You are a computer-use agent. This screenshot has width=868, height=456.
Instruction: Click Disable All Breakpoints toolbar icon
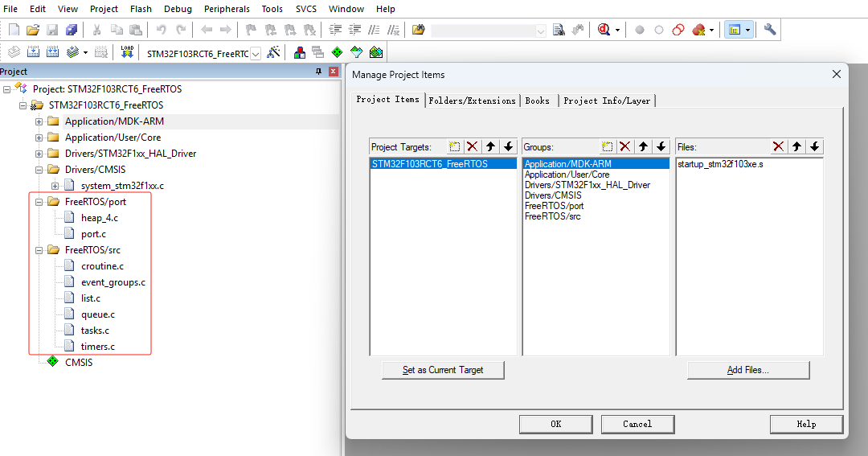click(678, 30)
